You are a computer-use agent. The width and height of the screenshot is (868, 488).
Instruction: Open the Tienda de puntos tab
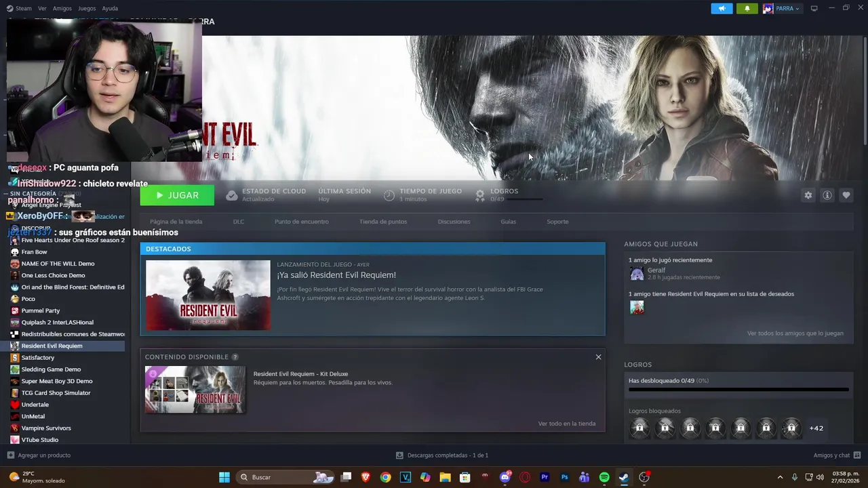[x=383, y=222]
